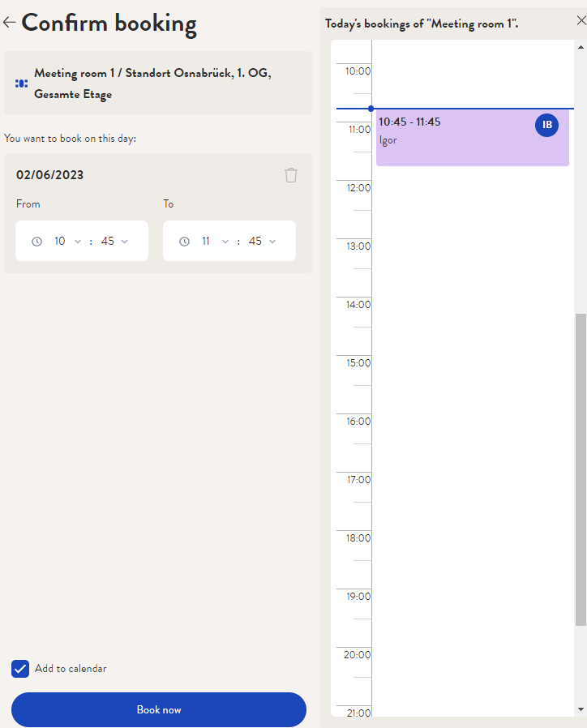The width and height of the screenshot is (587, 728).
Task: Click the bookings timeline vertical scrollbar thumb
Action: (x=581, y=469)
